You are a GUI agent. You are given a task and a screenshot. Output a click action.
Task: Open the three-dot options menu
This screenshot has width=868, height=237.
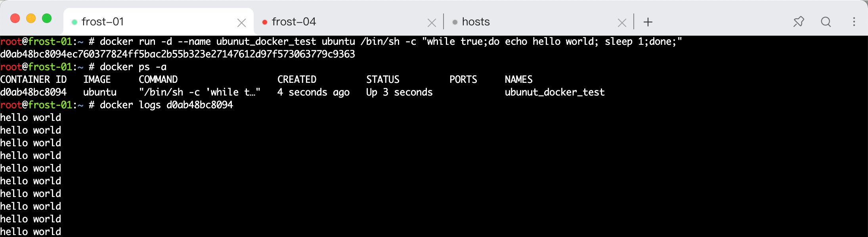(854, 21)
